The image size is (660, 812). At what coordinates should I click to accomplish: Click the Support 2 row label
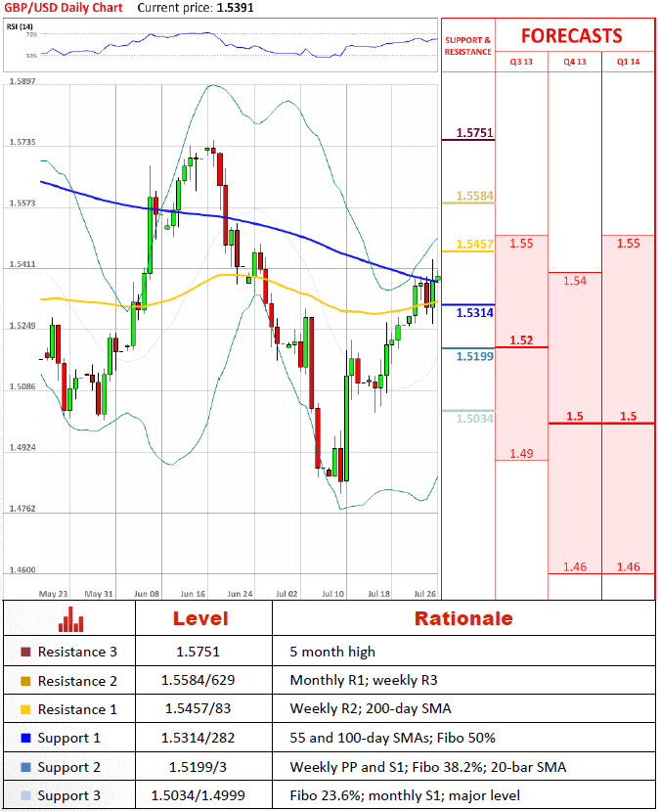(68, 767)
